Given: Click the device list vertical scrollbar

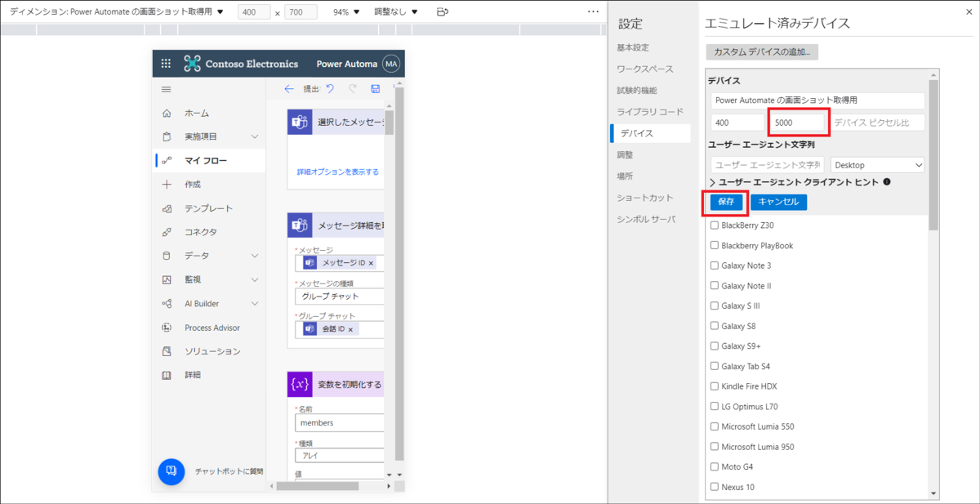Looking at the screenshot, I should click(933, 155).
